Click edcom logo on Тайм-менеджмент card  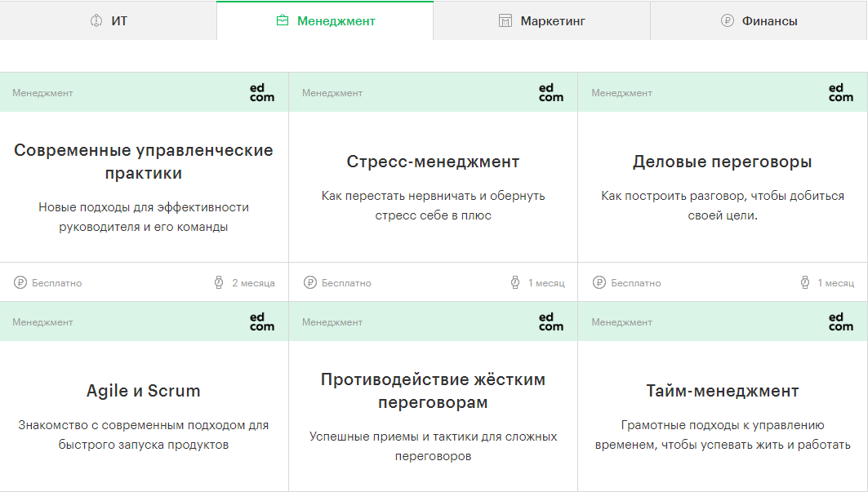tap(840, 321)
